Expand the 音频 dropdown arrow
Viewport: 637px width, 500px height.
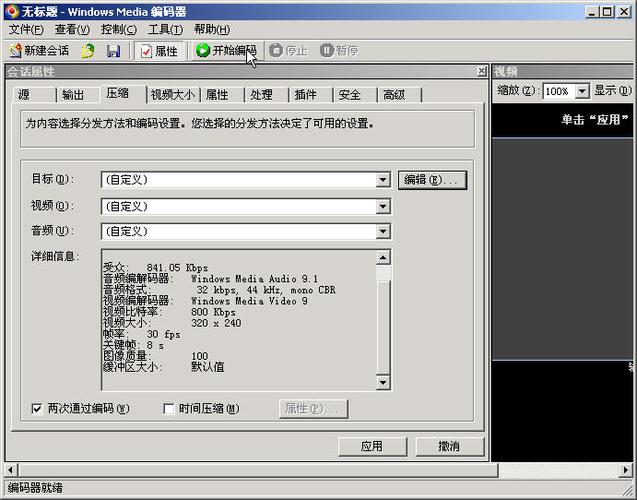383,232
